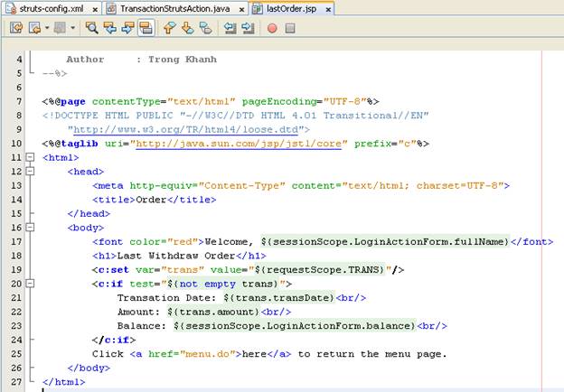
Task: Collapse the html fold at line 11
Action: [30, 157]
